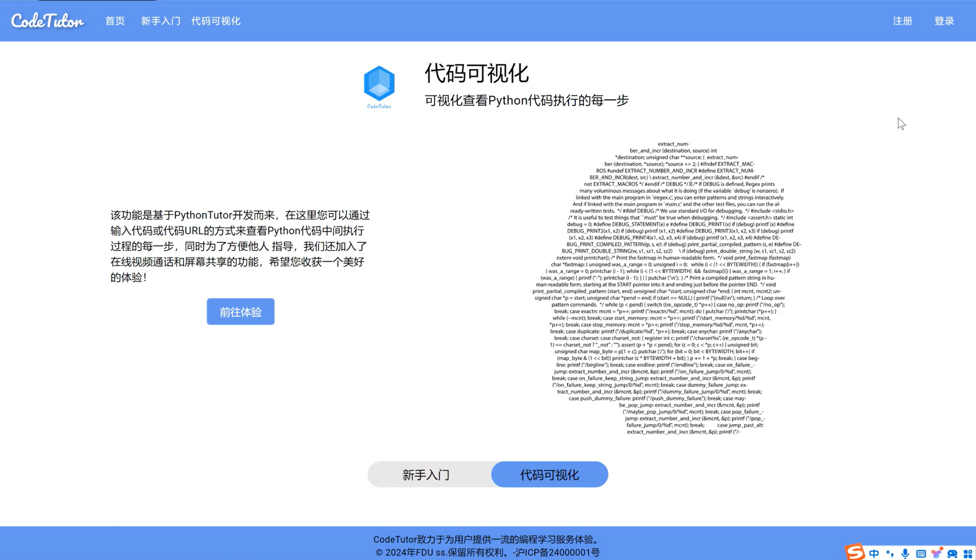
Task: Toggle Chinese punctuation mode in IME
Action: (x=890, y=553)
